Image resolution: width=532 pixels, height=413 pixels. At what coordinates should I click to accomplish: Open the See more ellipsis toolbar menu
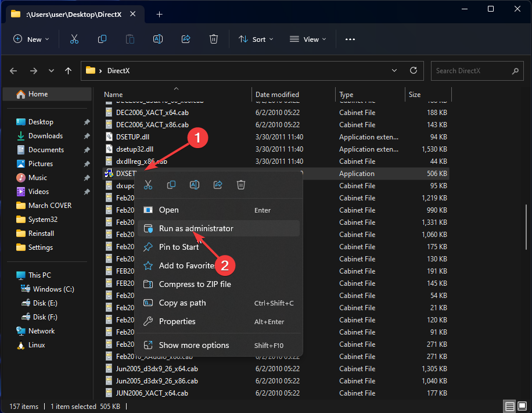coord(350,39)
